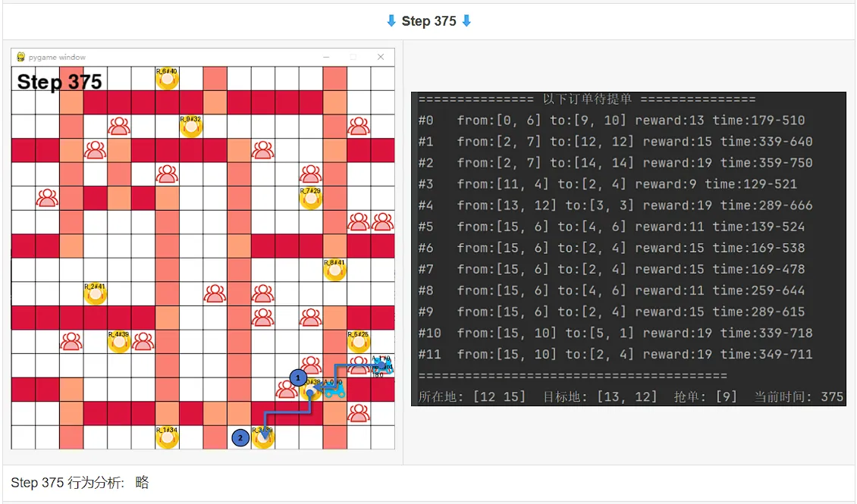The image size is (857, 504).
Task: Click the Step 375 header title
Action: (429, 21)
